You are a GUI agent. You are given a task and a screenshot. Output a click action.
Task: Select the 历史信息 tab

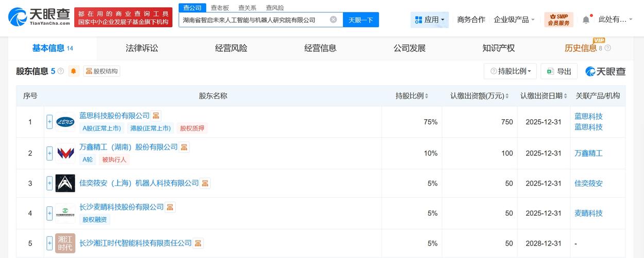(580, 48)
